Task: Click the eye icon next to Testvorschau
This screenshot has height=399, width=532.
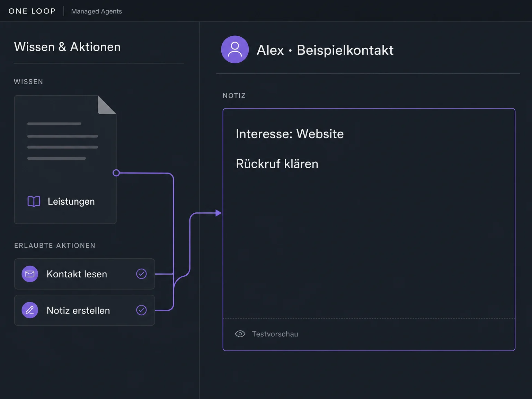Action: (x=240, y=334)
